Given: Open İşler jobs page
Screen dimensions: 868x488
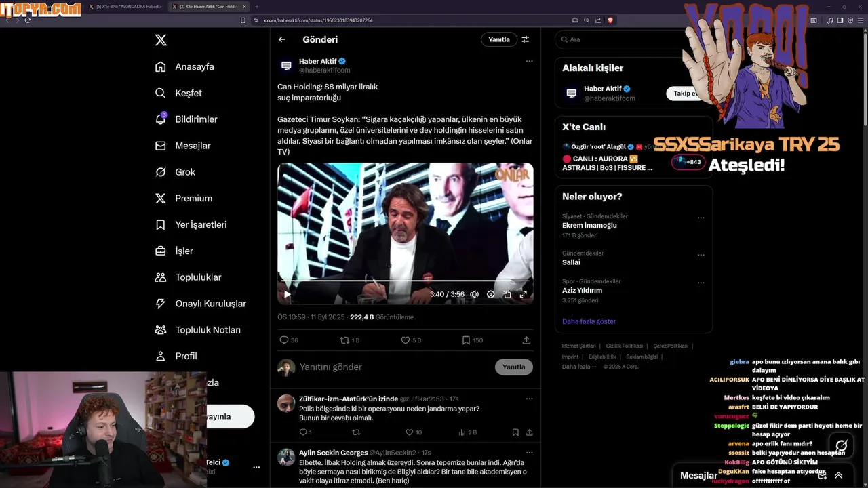Looking at the screenshot, I should click(174, 251).
